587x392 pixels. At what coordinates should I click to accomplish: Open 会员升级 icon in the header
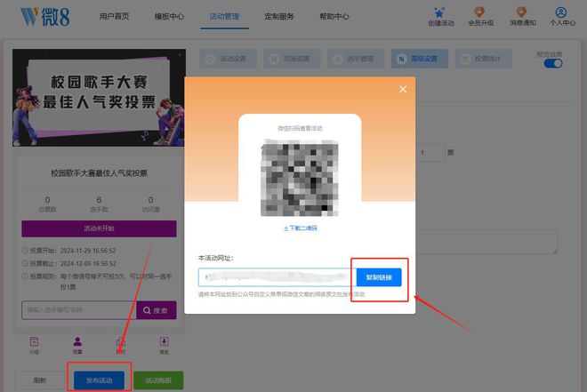click(480, 17)
